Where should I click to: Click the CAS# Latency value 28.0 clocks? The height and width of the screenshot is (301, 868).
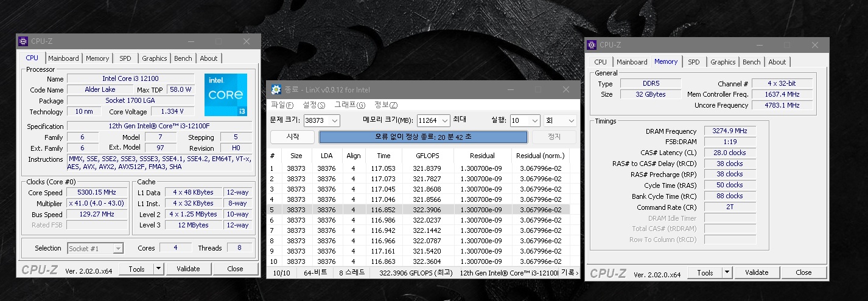(730, 153)
